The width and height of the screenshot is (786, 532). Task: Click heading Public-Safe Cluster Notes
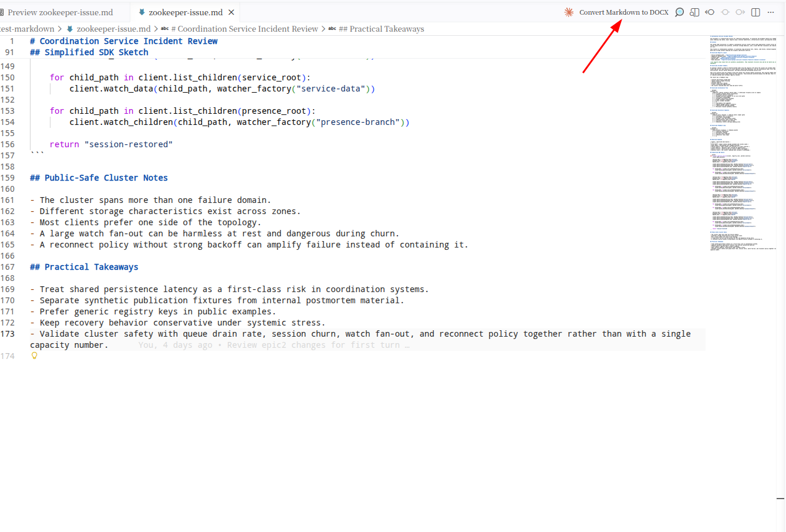pyautogui.click(x=99, y=178)
